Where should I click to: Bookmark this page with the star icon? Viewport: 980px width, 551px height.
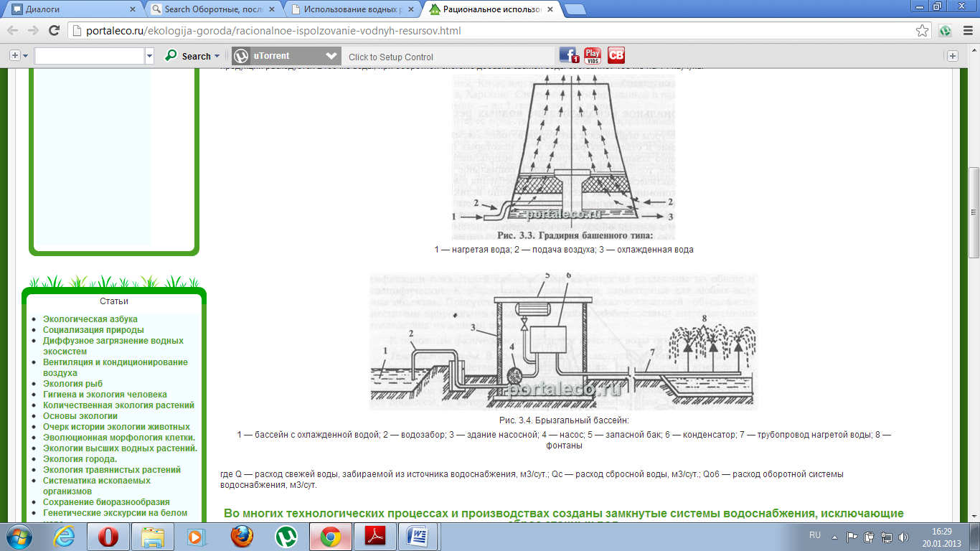pyautogui.click(x=922, y=31)
